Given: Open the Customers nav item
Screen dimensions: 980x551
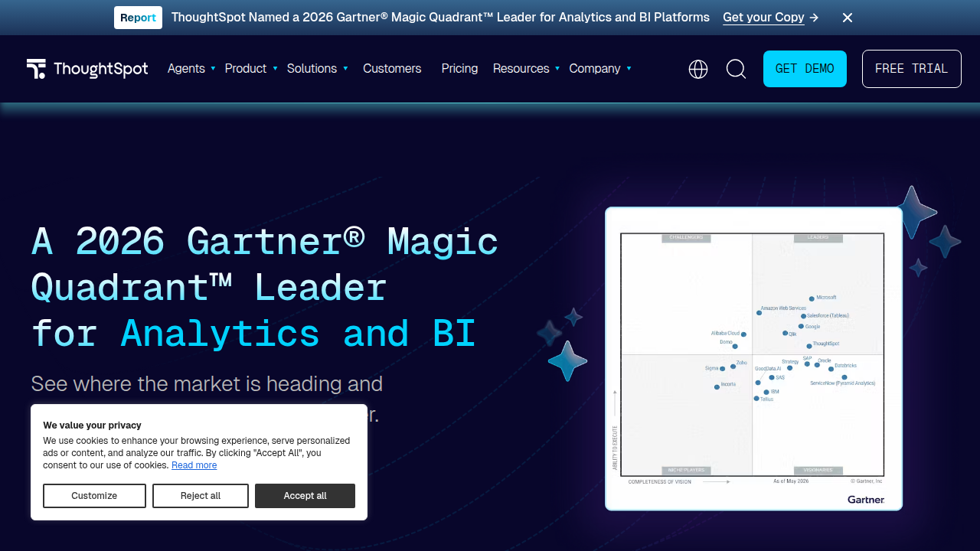Looking at the screenshot, I should (x=392, y=69).
